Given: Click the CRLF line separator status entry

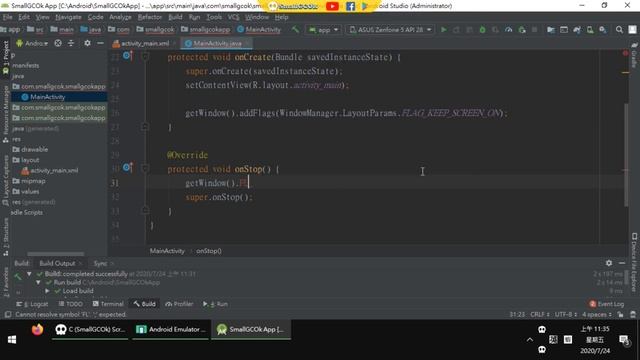Looking at the screenshot, I should (540, 314).
